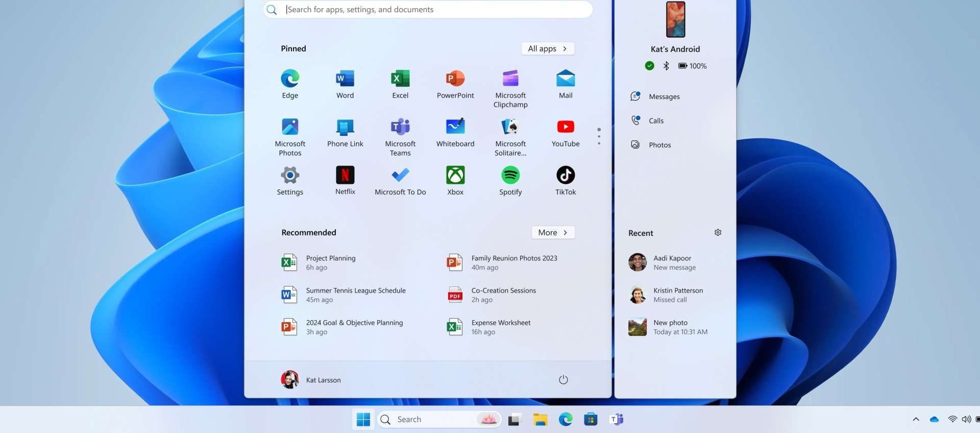Open Teams from the taskbar
This screenshot has width=980, height=433.
(x=616, y=419)
